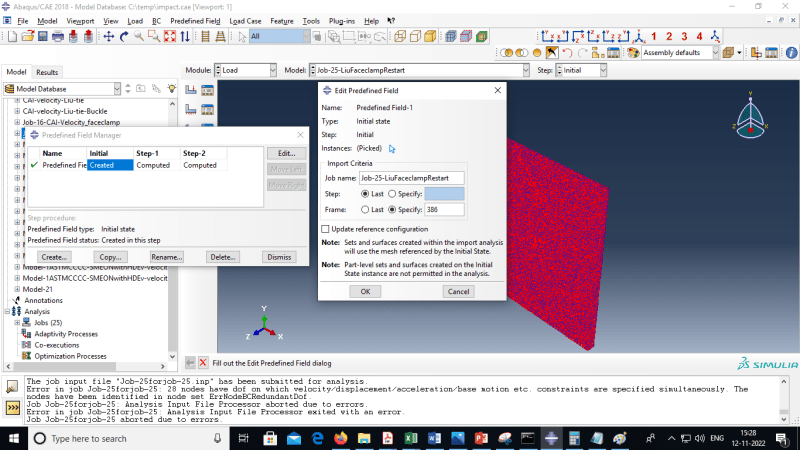Viewport: 800px width, 450px height.
Task: Select the Created cell under Initial
Action: tap(110, 165)
